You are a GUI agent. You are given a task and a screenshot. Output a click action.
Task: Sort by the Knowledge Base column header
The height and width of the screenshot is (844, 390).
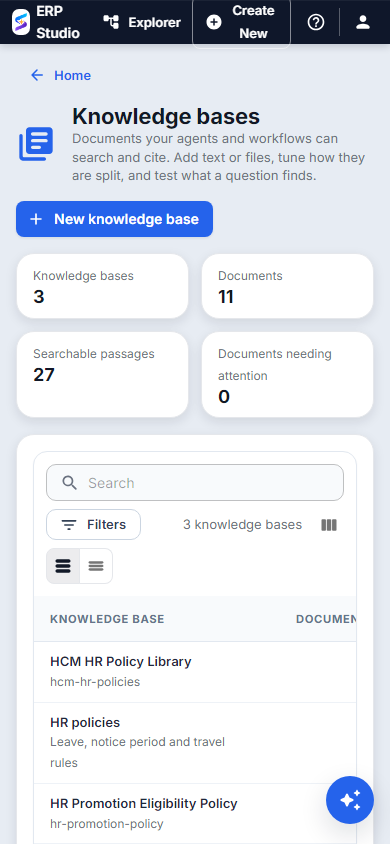(x=107, y=619)
